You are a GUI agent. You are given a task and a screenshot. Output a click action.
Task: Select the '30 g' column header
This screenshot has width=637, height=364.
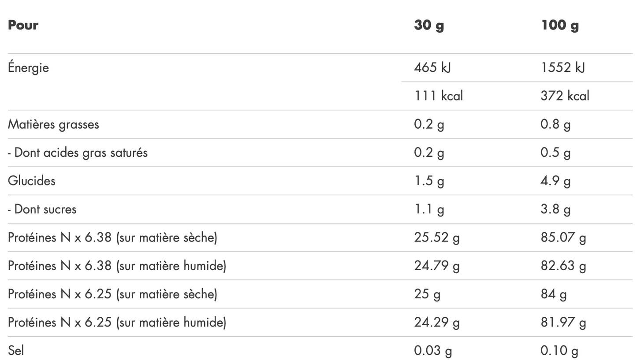click(428, 25)
